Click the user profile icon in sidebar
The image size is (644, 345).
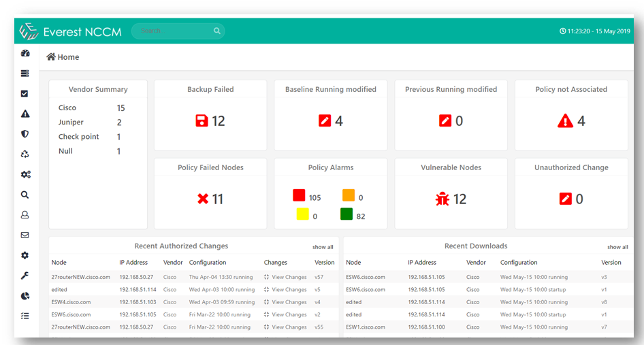tap(25, 215)
